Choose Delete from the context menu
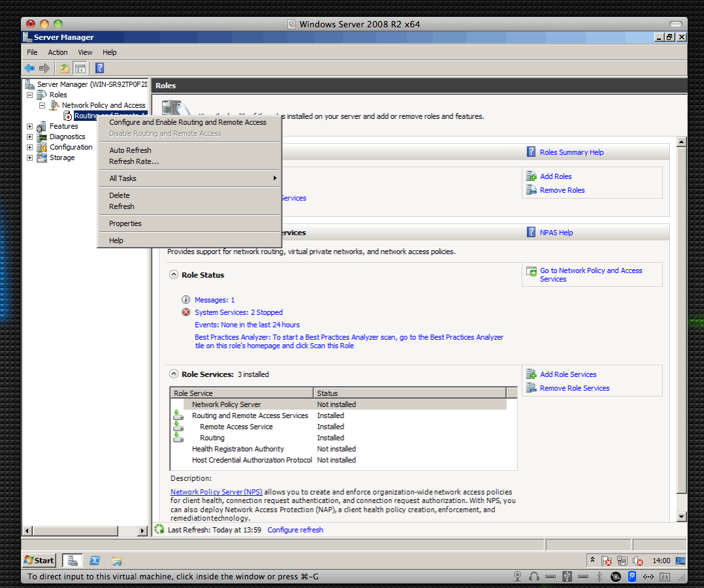704x588 pixels. click(189, 195)
